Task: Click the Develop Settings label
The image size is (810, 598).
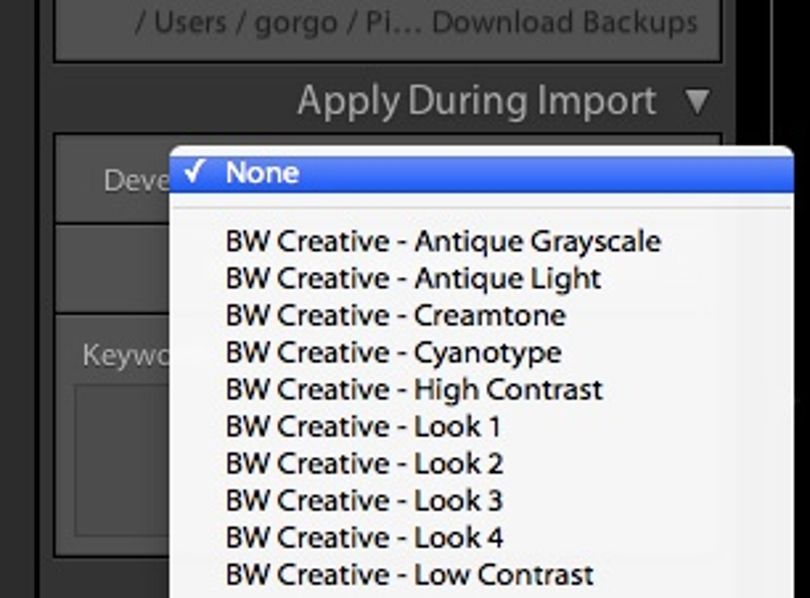Action: tap(136, 181)
